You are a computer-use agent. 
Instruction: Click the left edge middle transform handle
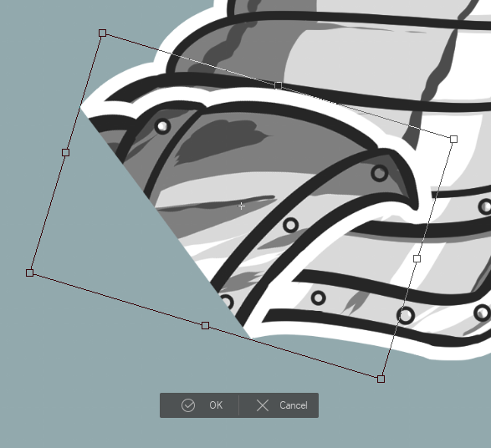(x=65, y=152)
